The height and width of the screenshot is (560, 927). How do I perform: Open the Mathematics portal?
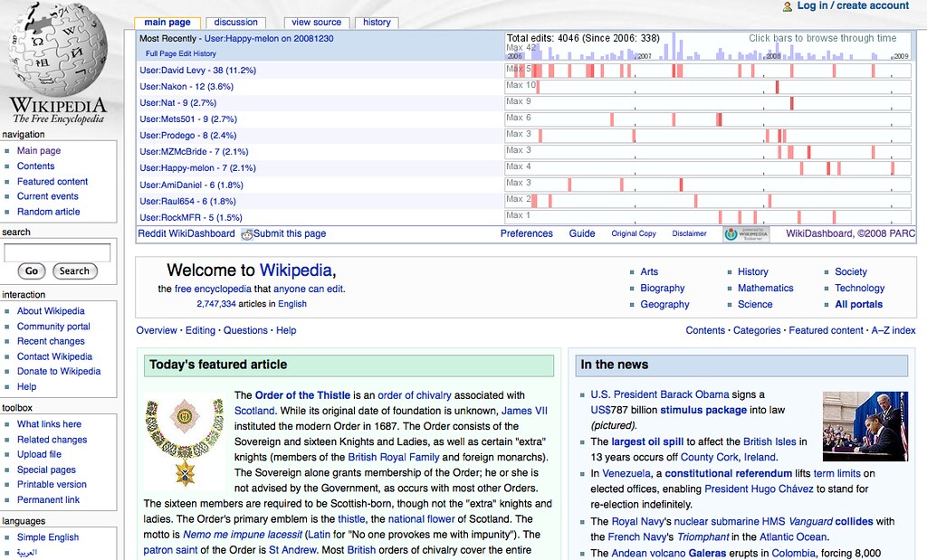[766, 289]
